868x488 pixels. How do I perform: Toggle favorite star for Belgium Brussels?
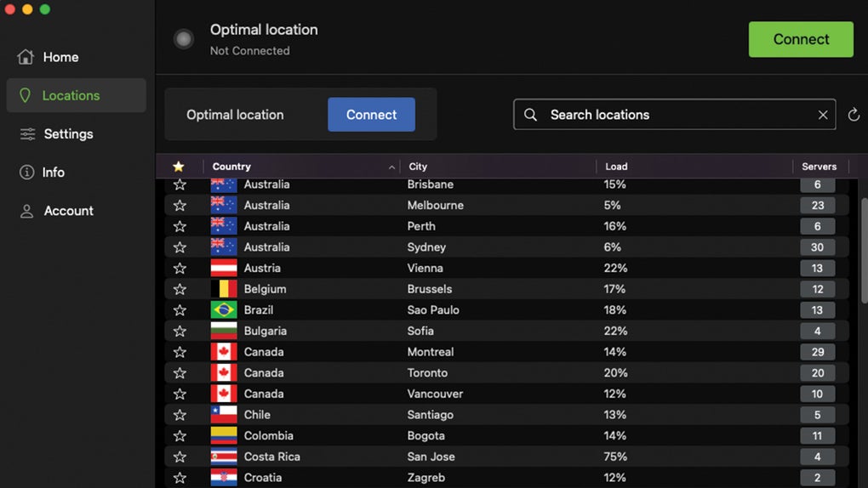[x=180, y=289]
